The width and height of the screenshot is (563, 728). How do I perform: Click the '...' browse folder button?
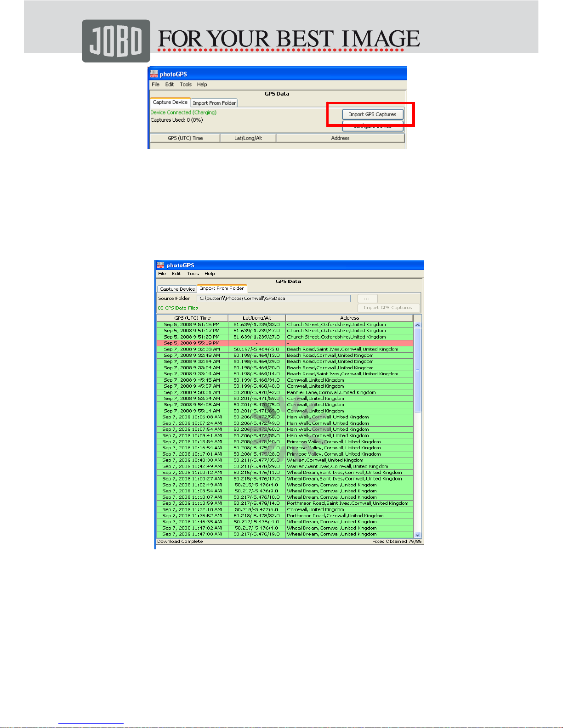367,299
